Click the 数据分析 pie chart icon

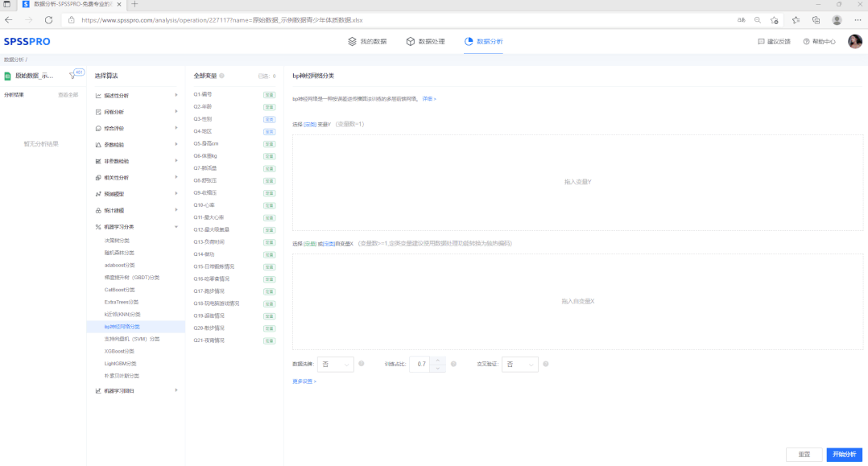[x=469, y=42]
